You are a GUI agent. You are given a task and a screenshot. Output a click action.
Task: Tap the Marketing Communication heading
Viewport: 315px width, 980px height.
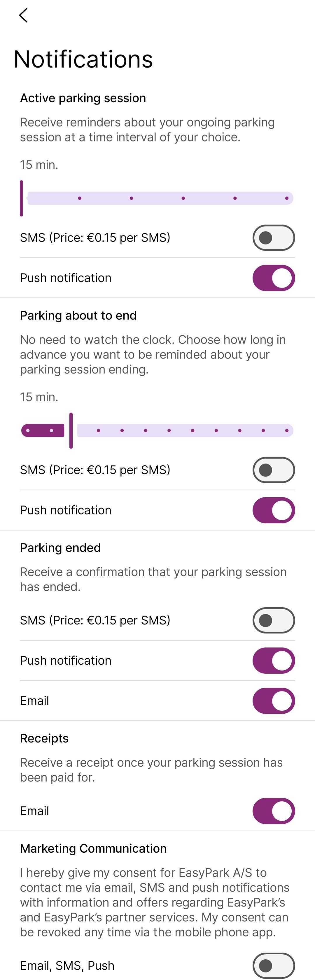[x=93, y=848]
